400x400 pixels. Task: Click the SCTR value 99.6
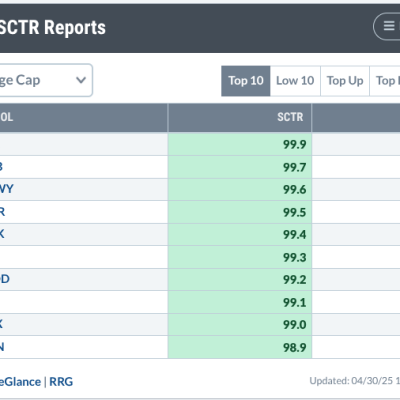295,189
